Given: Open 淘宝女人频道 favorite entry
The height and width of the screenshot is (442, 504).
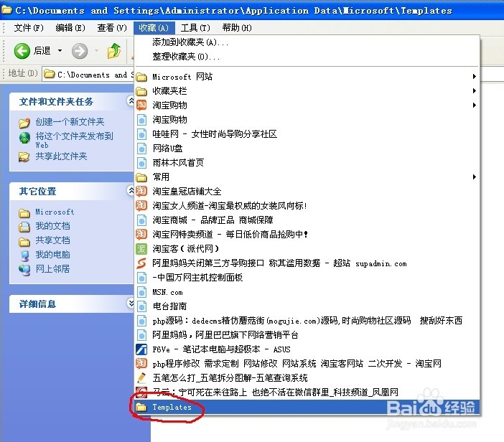Looking at the screenshot, I should click(x=230, y=206).
